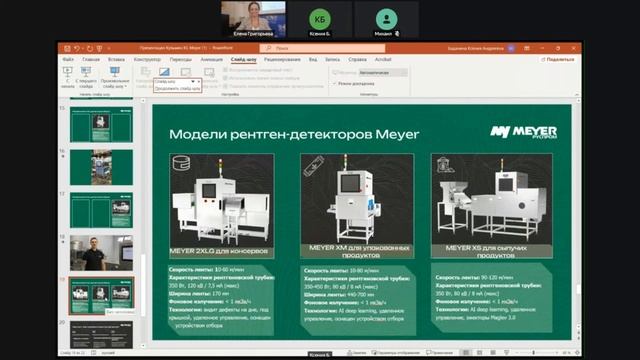
Task: Start slideshow from beginning (С начала)
Action: (68, 78)
